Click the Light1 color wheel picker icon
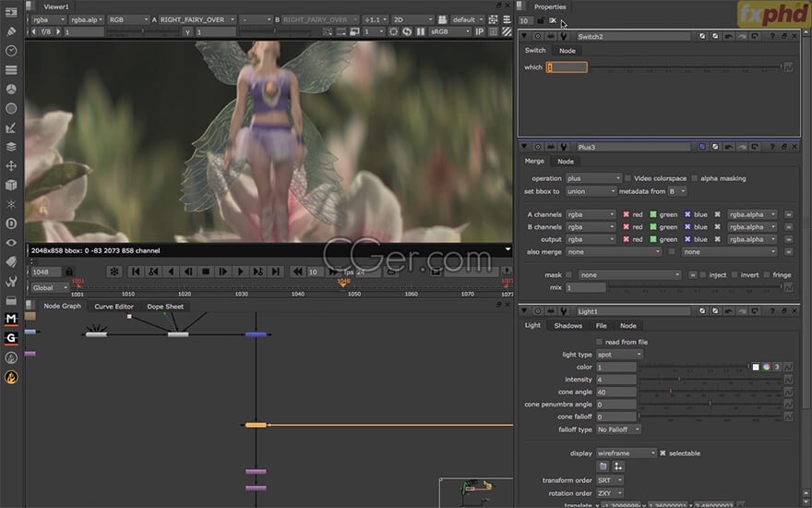Viewport: 812px width, 508px height. 766,367
